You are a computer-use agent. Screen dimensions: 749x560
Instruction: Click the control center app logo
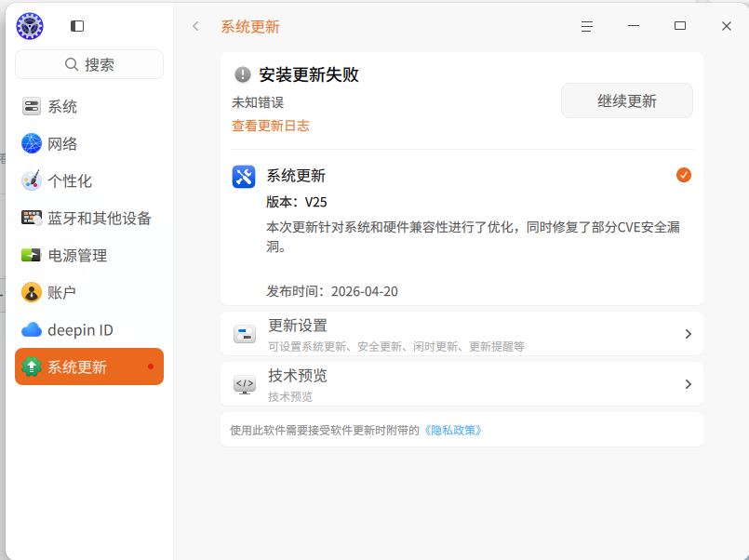29,25
